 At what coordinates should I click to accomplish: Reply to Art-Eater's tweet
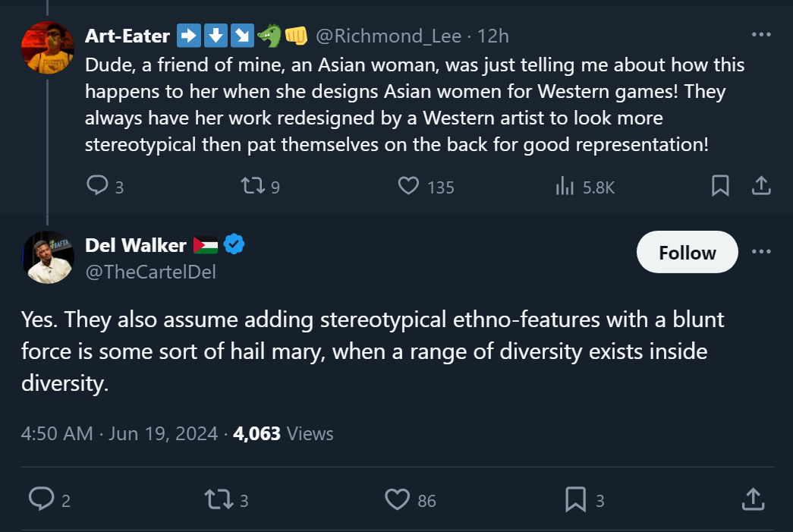coord(97,186)
